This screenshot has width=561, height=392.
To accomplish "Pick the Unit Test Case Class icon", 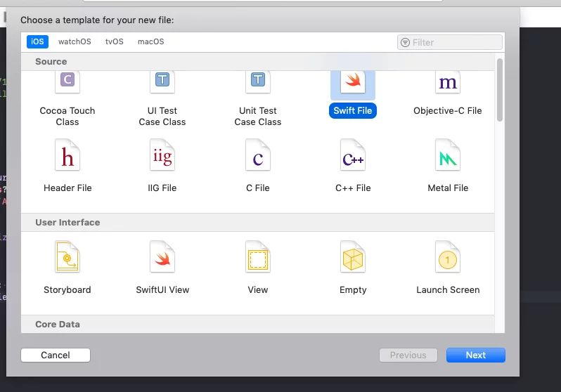I will [258, 82].
